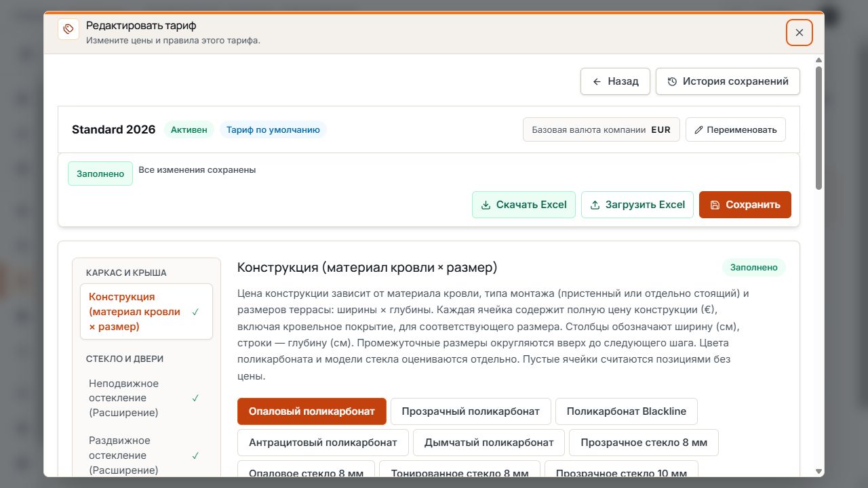Switch to Прозрачное стекло 8 мм

(644, 443)
